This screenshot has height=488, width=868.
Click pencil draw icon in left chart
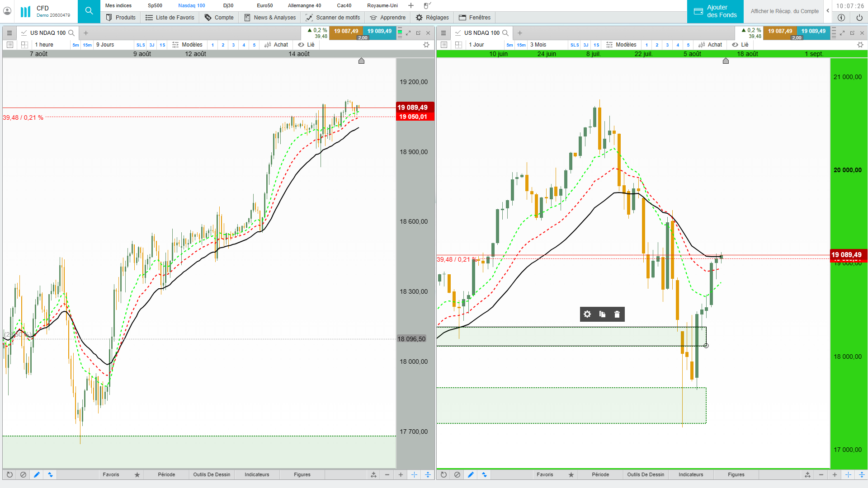37,474
